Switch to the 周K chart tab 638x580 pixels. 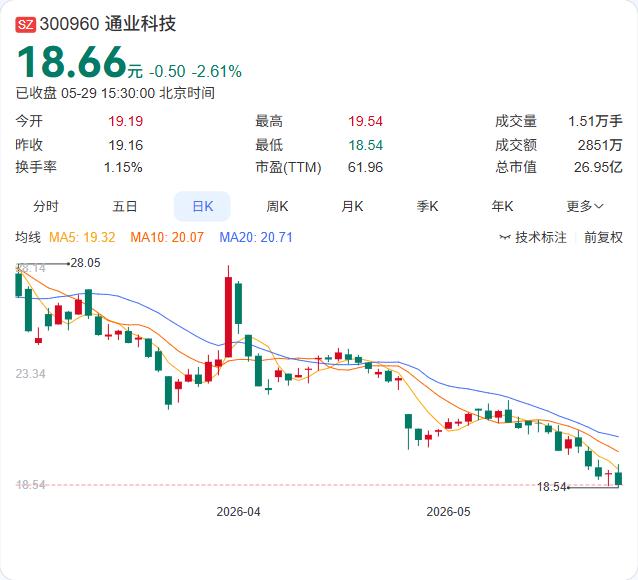(277, 206)
